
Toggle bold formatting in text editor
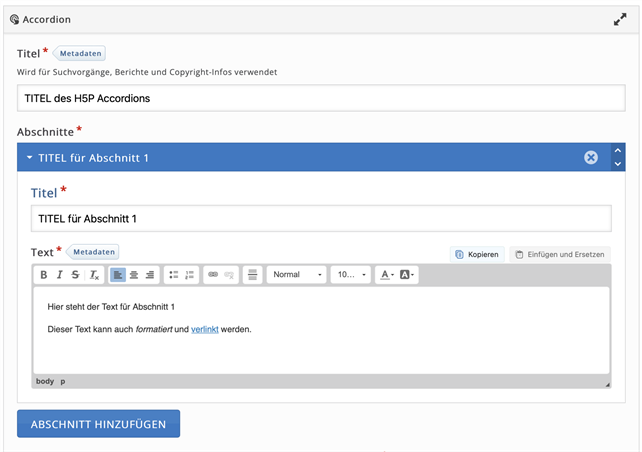click(44, 275)
